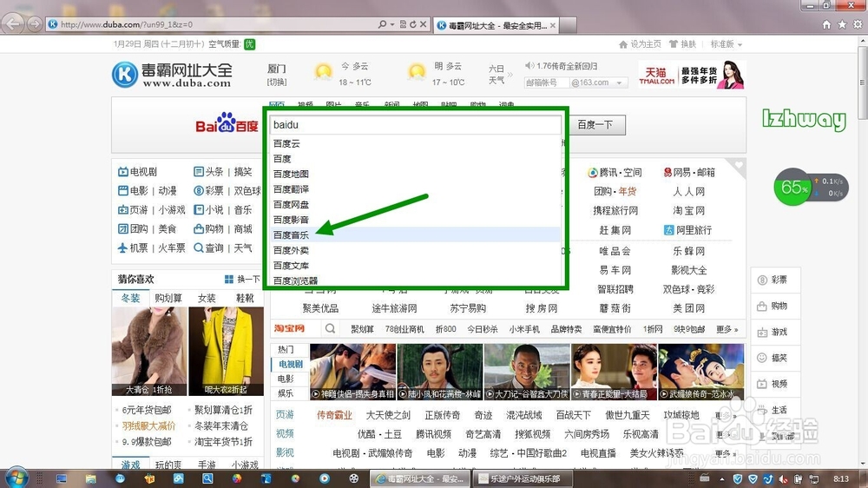This screenshot has width=868, height=488.
Task: Open the browser Home icon
Action: (x=826, y=24)
